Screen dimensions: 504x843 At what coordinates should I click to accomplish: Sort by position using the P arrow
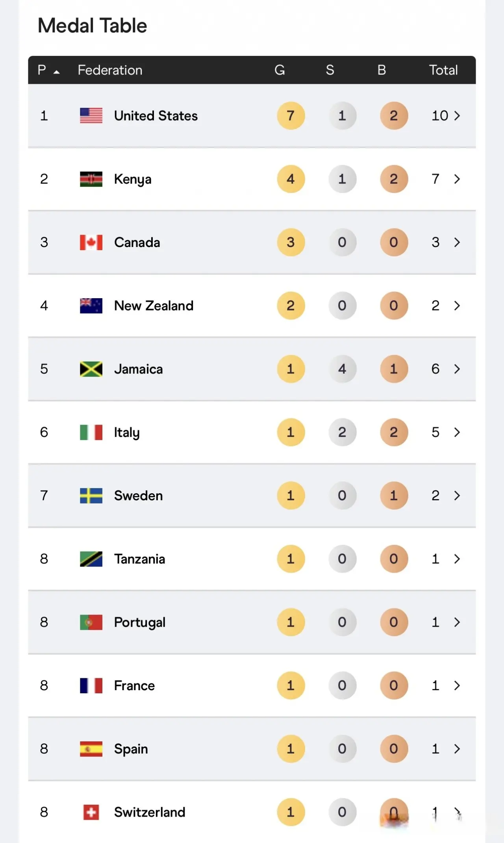[56, 72]
